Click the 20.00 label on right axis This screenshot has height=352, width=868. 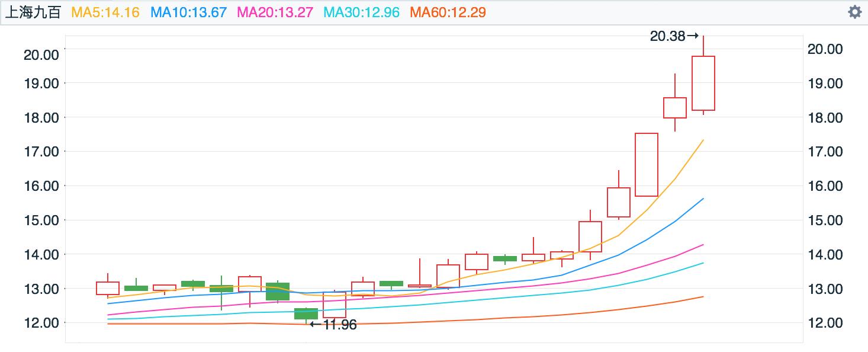point(825,49)
